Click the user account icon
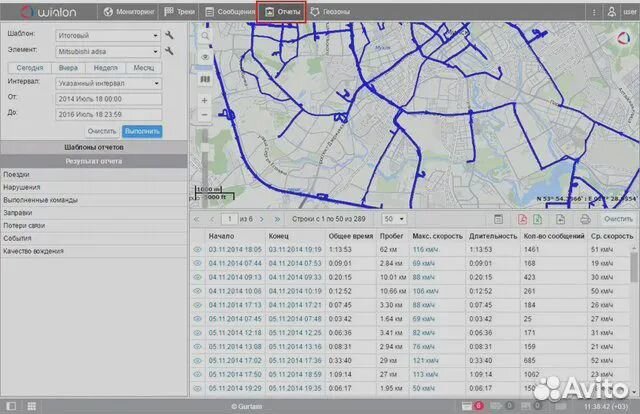The image size is (640, 414). click(x=611, y=12)
